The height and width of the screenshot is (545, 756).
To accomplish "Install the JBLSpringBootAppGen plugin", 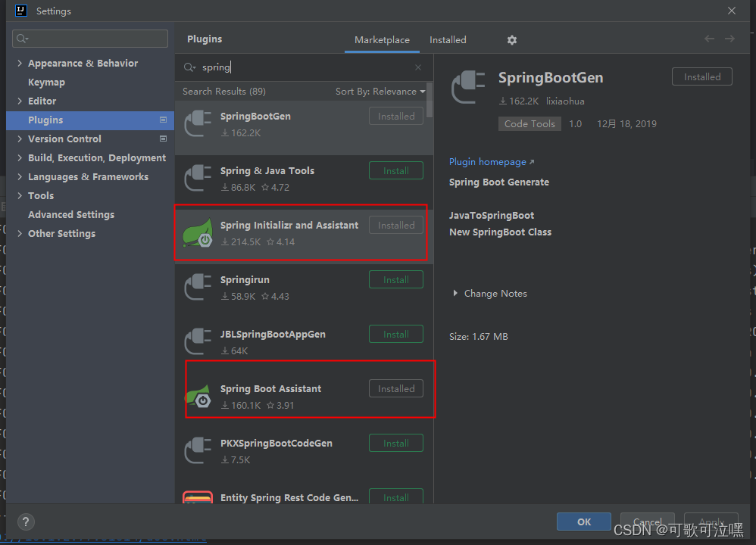I will pos(396,334).
